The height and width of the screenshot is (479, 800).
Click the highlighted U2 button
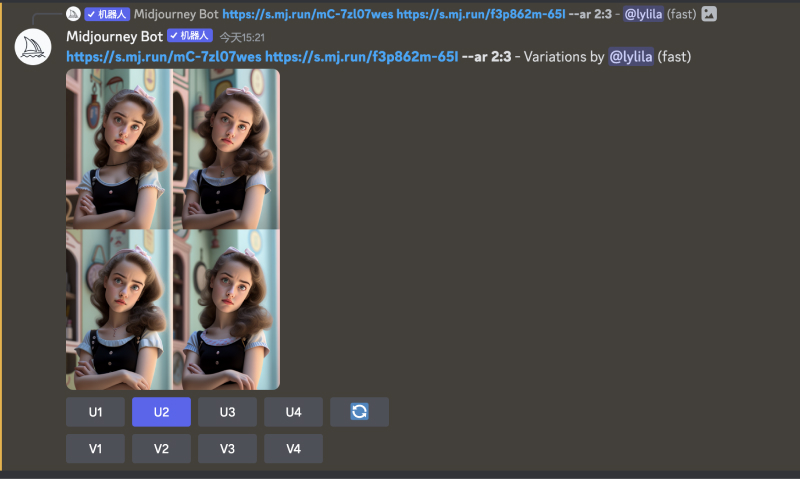coord(161,412)
